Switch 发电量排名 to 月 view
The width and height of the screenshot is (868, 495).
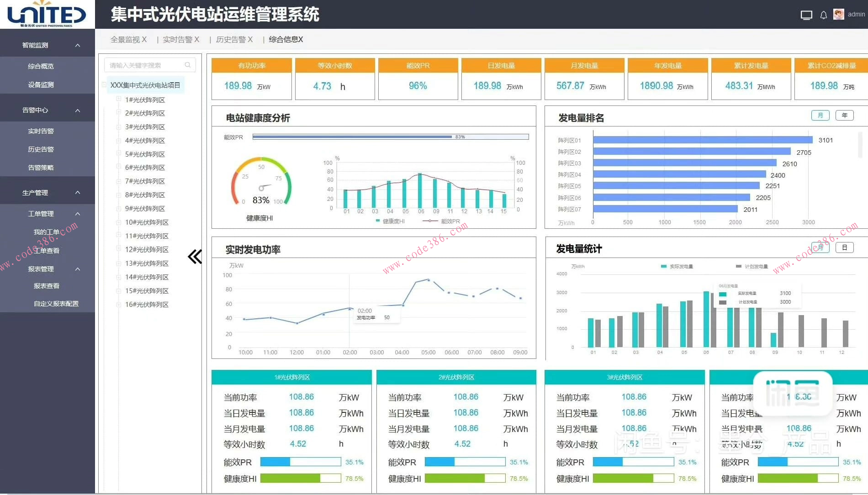pyautogui.click(x=820, y=116)
